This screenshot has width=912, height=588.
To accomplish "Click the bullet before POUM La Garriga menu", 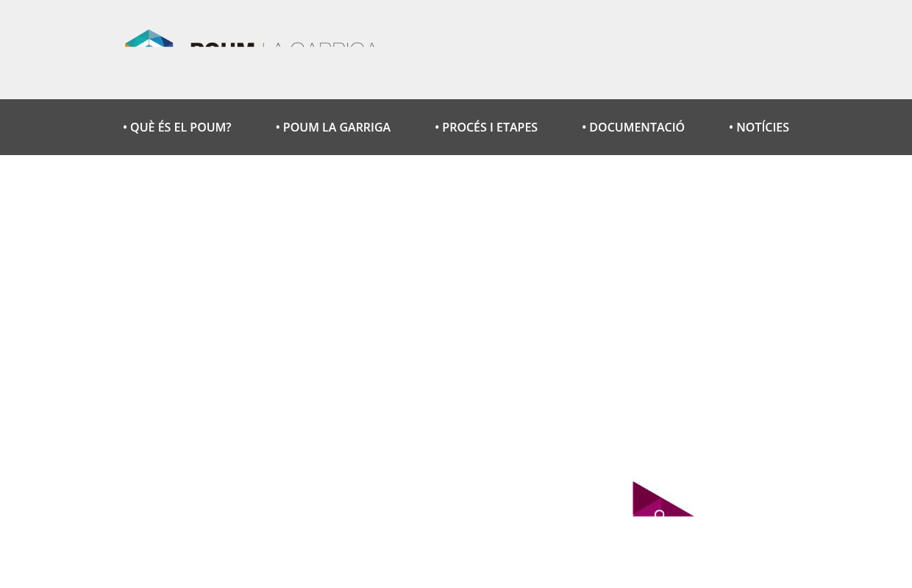I will (278, 127).
